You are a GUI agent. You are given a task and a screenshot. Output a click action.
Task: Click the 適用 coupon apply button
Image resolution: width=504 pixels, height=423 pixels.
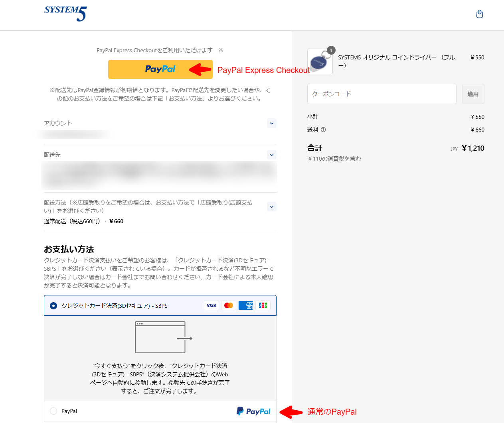click(473, 94)
